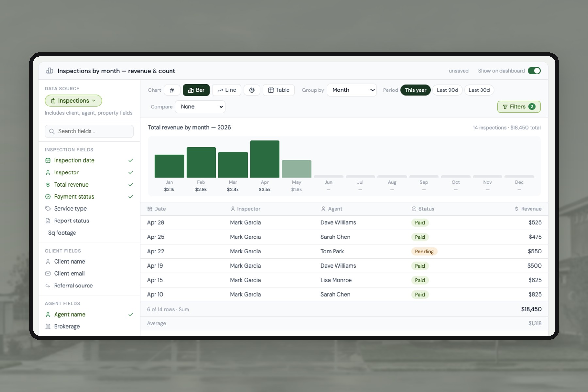Click the dollar icon in Revenue column header
This screenshot has width=588, height=392.
(517, 209)
